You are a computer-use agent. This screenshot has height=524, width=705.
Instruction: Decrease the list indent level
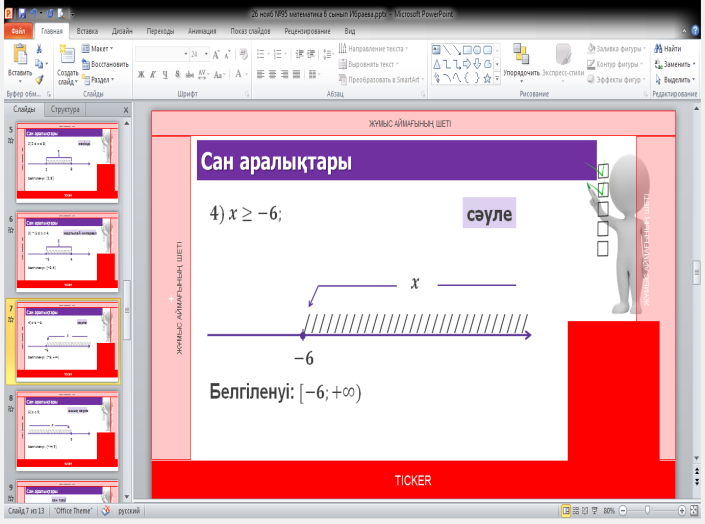pyautogui.click(x=299, y=55)
